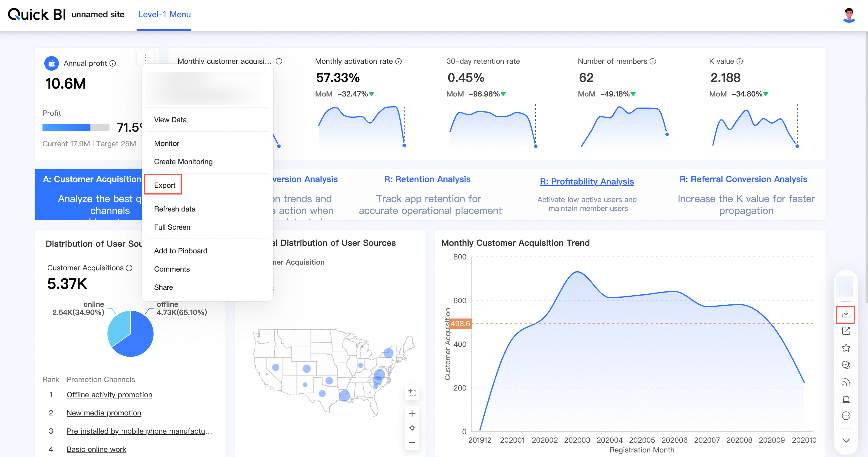Click the star favorite icon

click(x=846, y=348)
